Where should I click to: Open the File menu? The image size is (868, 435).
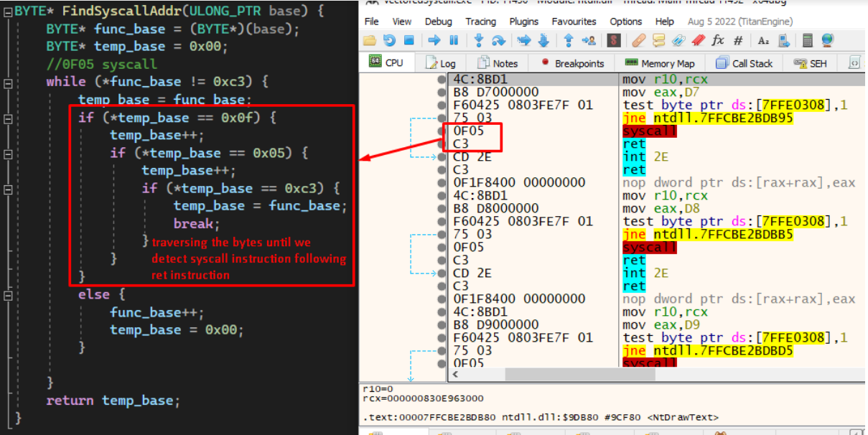pyautogui.click(x=371, y=22)
